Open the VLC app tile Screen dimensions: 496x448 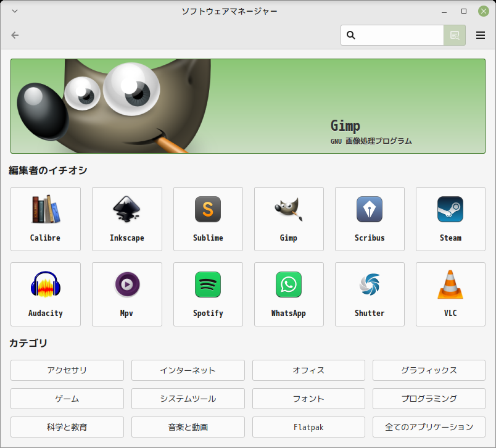coord(450,294)
